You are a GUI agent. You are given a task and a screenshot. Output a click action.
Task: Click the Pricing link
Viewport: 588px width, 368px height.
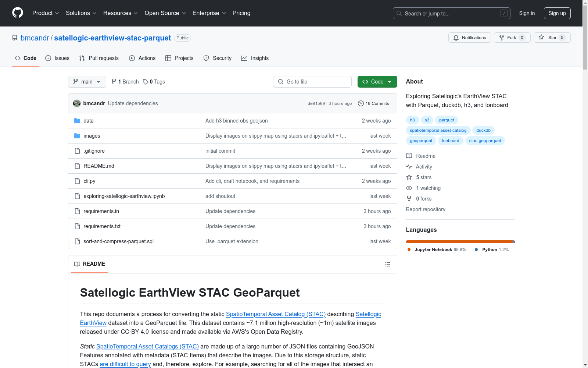(241, 13)
